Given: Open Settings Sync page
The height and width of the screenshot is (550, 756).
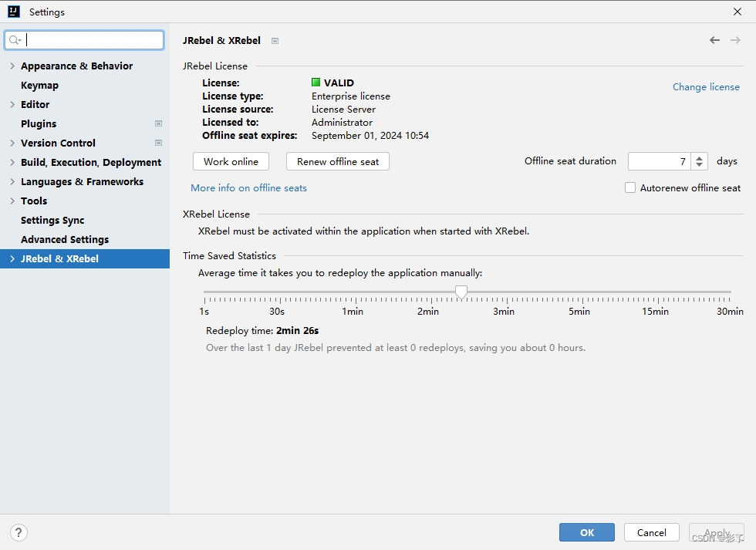Looking at the screenshot, I should coord(52,221).
